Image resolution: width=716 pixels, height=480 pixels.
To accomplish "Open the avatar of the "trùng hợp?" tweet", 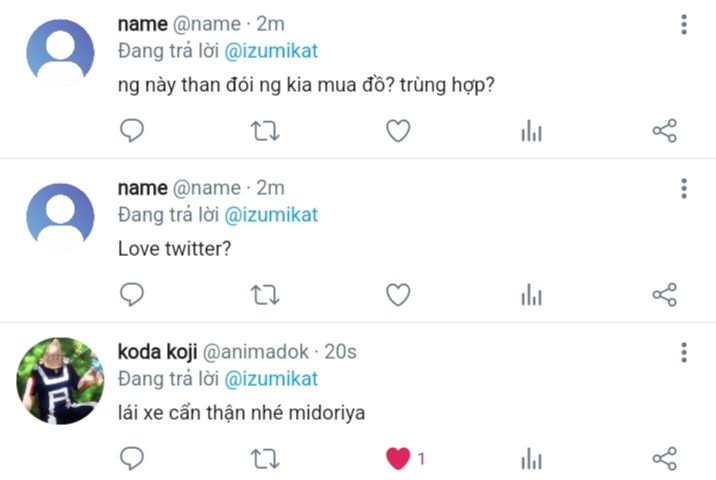I will tap(60, 52).
